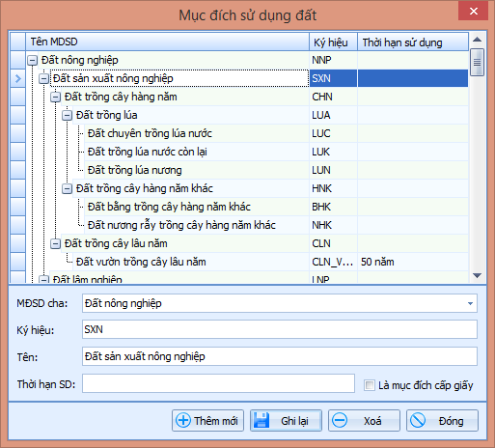Collapse the Đất lâm nghiệp node
The width and height of the screenshot is (495, 448).
[43, 279]
